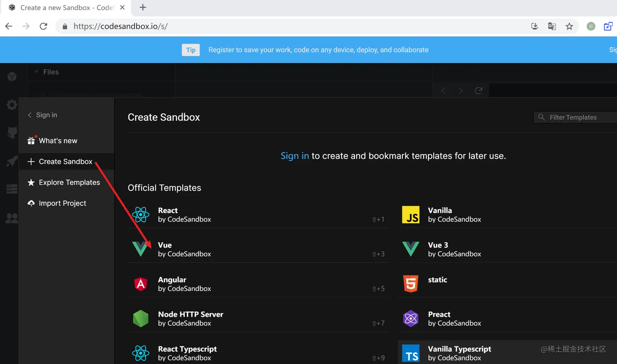The height and width of the screenshot is (364, 617).
Task: Click the Tip badge in banner
Action: point(191,50)
